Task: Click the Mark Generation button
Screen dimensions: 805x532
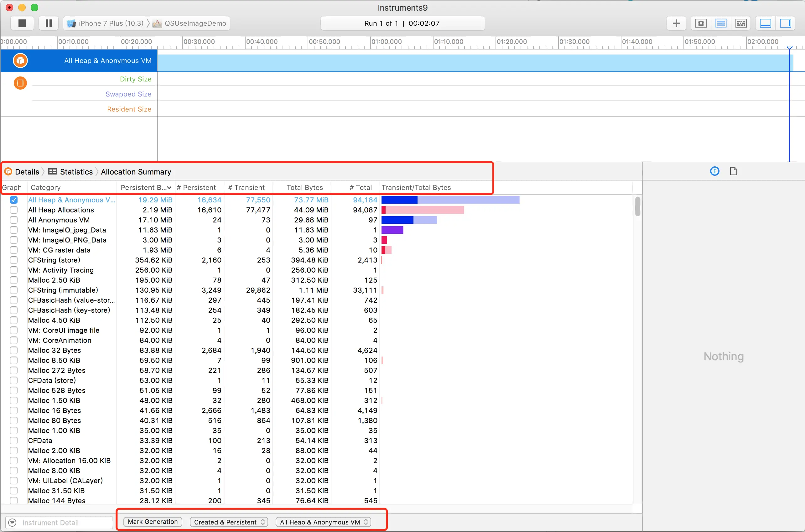Action: coord(153,521)
